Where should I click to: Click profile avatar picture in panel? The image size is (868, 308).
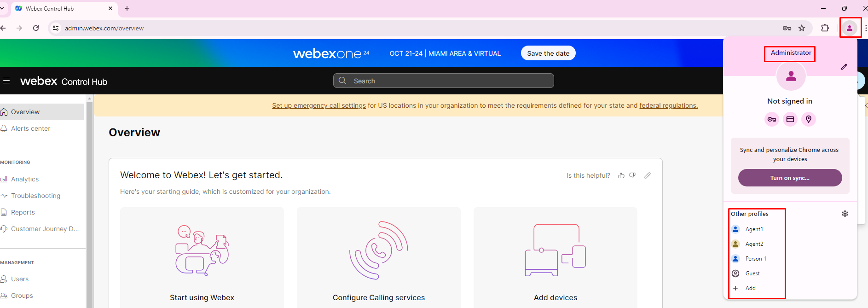pyautogui.click(x=791, y=76)
